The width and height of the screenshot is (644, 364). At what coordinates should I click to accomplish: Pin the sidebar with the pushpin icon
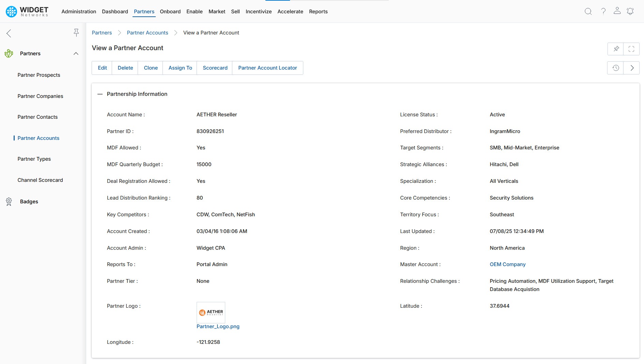click(76, 32)
